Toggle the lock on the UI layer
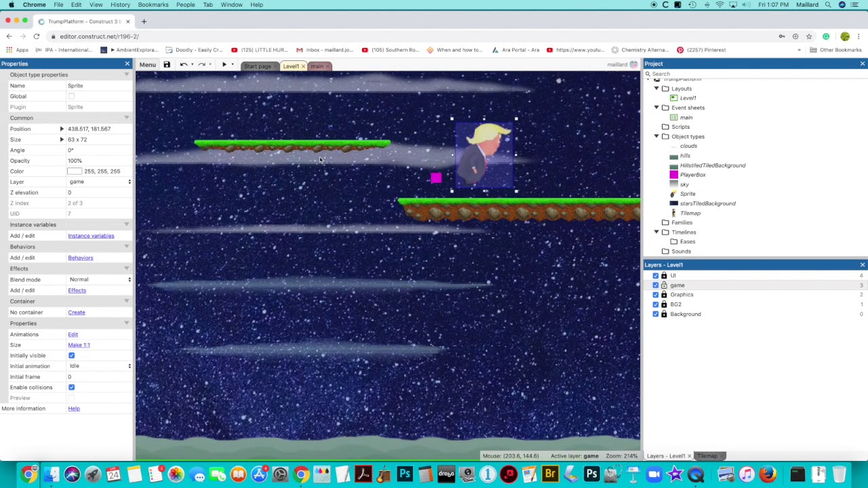 (x=664, y=276)
